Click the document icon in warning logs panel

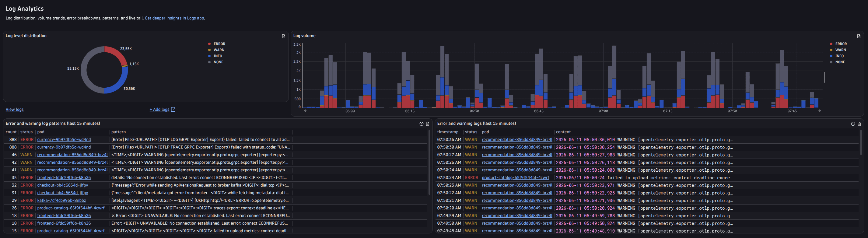coord(859,124)
